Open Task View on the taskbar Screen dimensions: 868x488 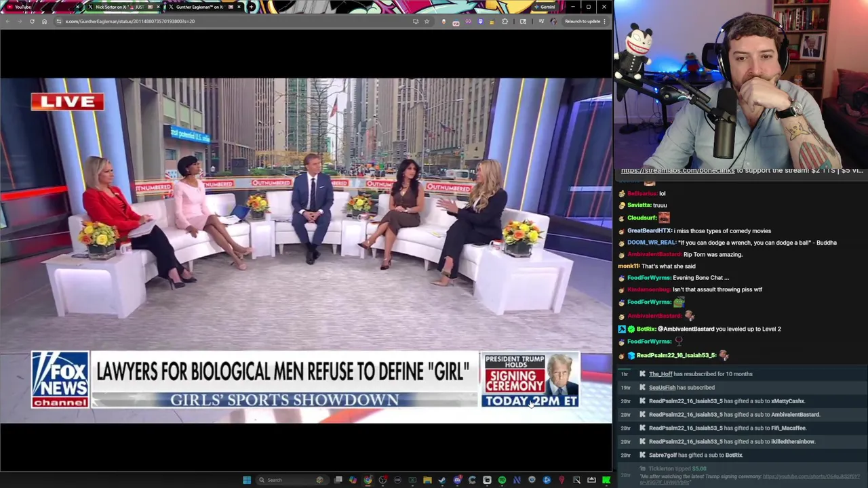click(x=339, y=480)
